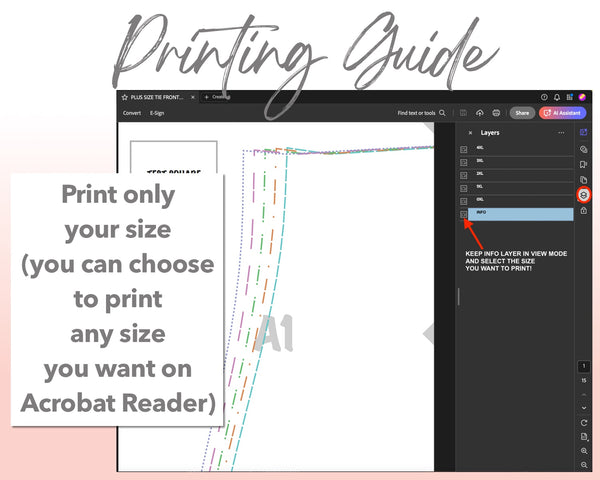Rotate the page with rotate icon
The image size is (600, 480).
click(584, 422)
